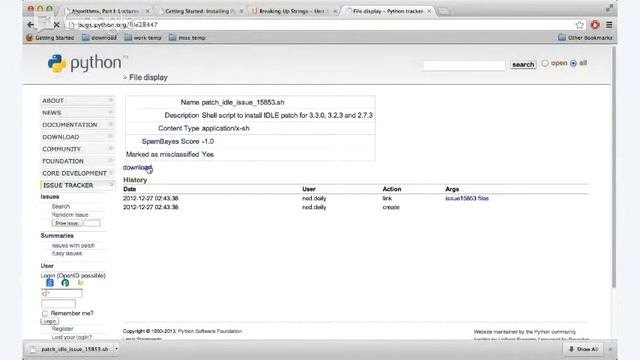The width and height of the screenshot is (640, 360).
Task: Click the Show issue button
Action: [67, 223]
